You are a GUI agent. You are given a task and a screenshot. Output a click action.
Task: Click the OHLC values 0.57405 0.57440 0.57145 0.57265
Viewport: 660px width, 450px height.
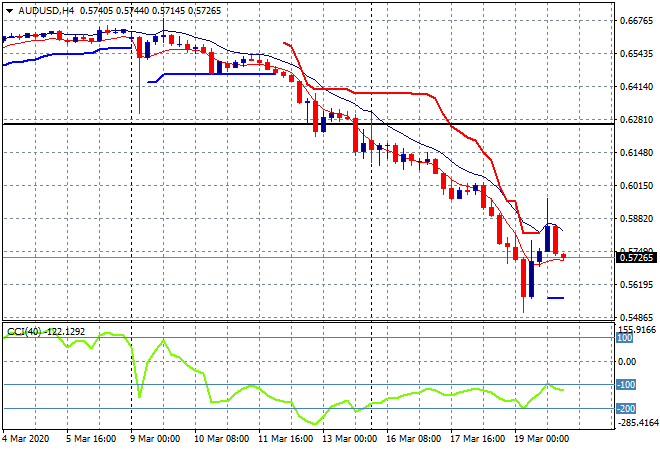[150, 11]
